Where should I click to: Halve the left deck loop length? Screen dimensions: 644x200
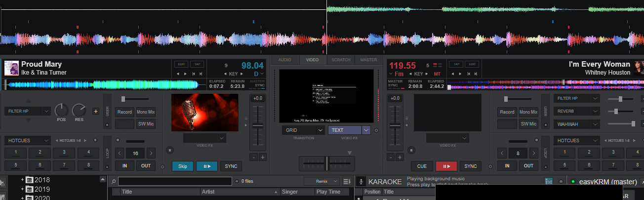click(x=119, y=153)
